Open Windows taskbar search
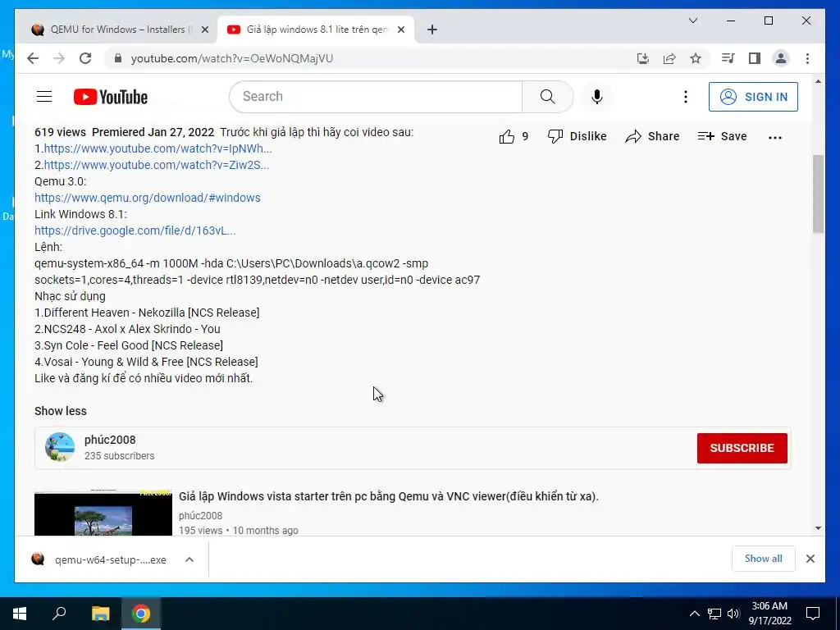The width and height of the screenshot is (840, 630). pyautogui.click(x=59, y=614)
